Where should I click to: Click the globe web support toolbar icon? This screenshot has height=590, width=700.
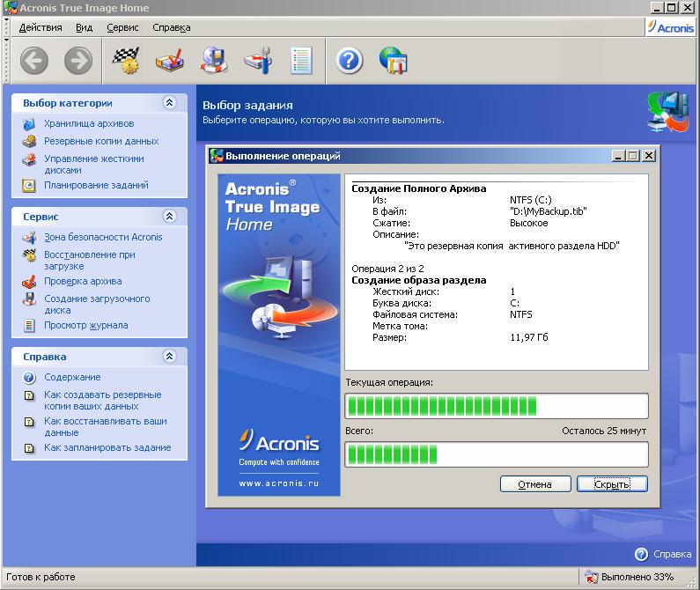coord(394,60)
